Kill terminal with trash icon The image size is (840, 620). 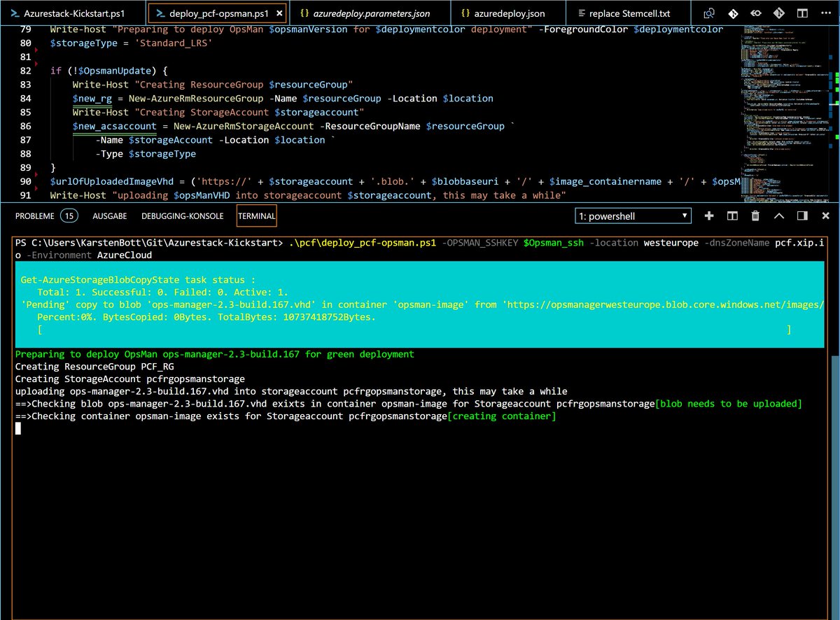pyautogui.click(x=755, y=216)
